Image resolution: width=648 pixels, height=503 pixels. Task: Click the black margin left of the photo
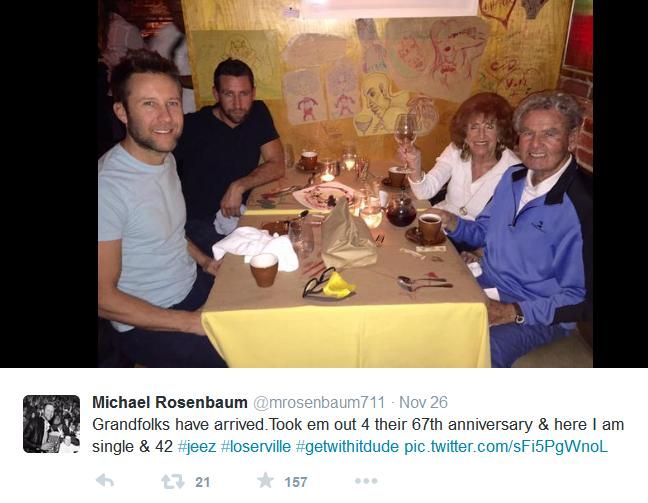click(49, 184)
